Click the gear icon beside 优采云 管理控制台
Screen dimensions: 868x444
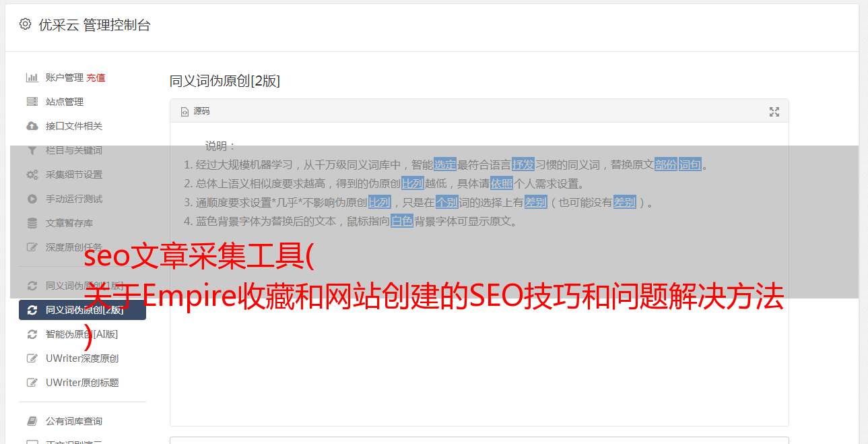tap(25, 24)
